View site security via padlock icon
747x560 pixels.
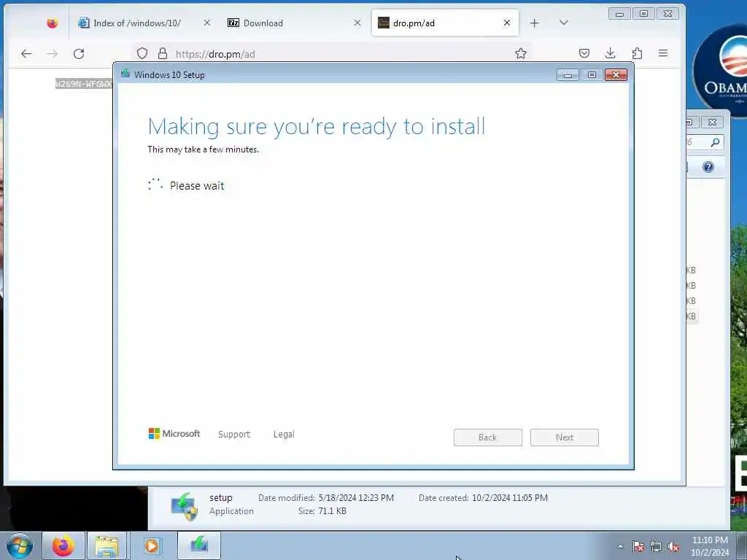[x=163, y=53]
